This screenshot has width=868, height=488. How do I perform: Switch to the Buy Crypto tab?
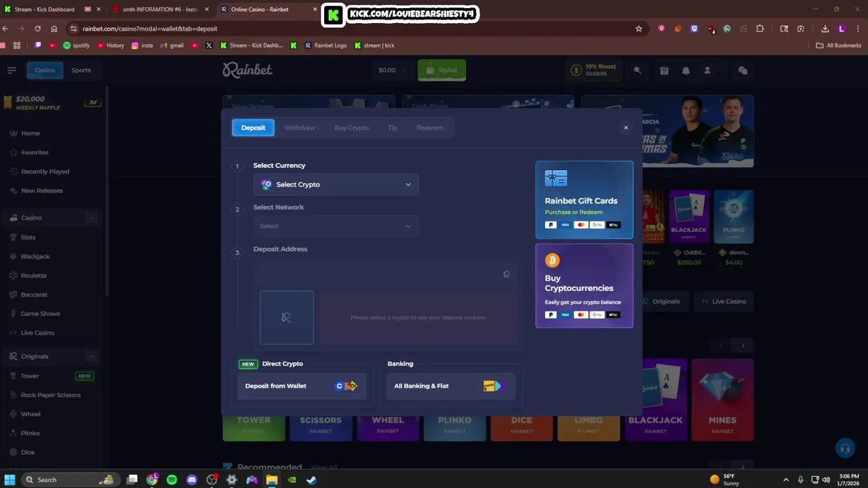[351, 127]
